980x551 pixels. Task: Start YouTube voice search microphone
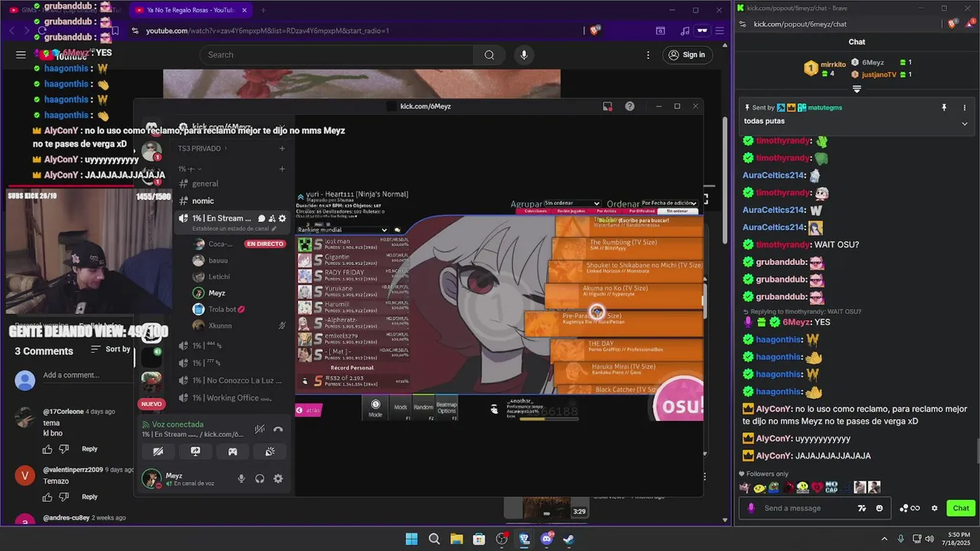click(524, 54)
